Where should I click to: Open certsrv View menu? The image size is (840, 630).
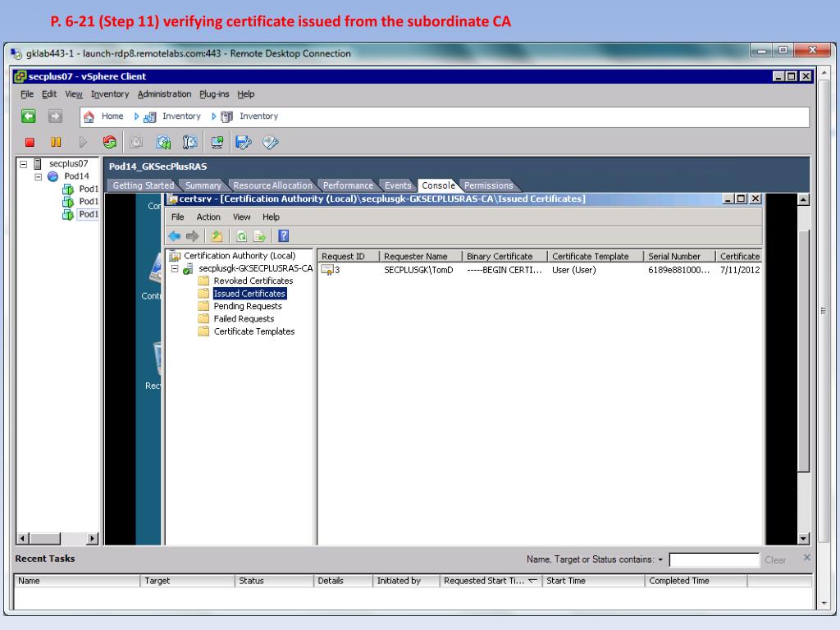tap(242, 217)
